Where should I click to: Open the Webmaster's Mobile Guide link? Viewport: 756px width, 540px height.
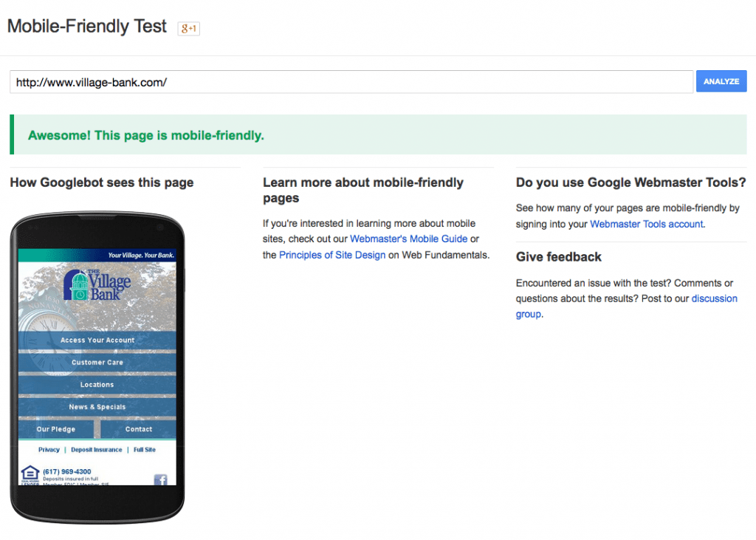click(x=408, y=239)
